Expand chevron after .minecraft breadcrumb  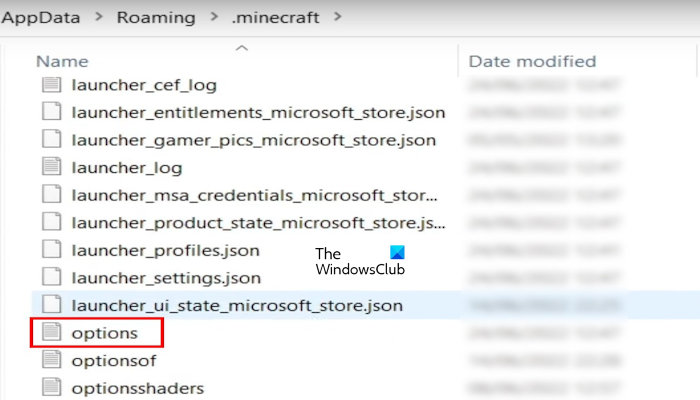pos(338,17)
